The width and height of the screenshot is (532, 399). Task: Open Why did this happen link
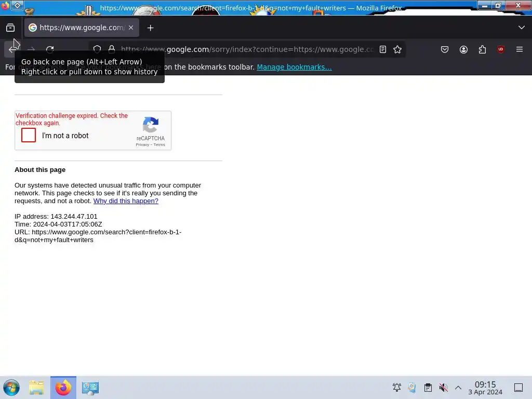tap(126, 201)
